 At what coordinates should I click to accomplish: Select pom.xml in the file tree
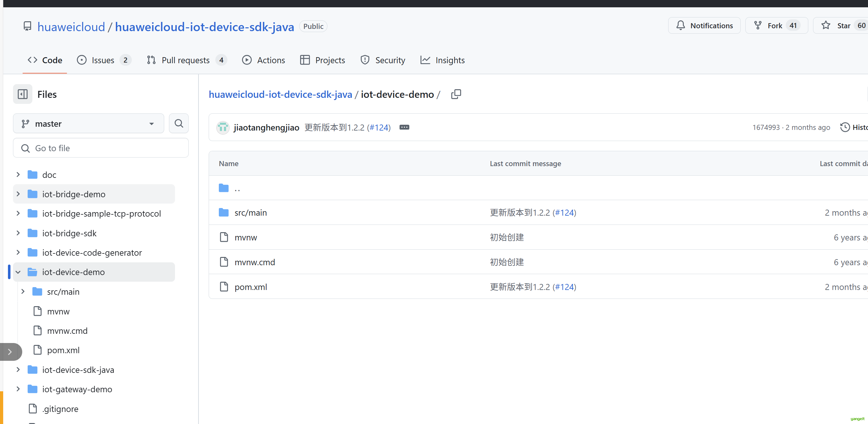[x=63, y=350]
